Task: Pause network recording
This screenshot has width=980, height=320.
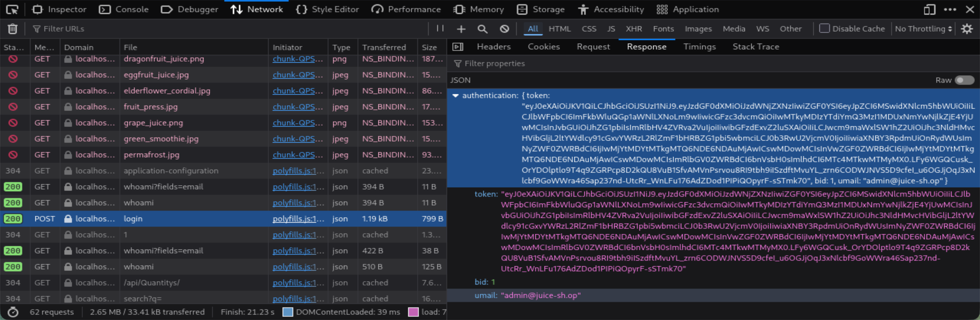Action: click(440, 29)
